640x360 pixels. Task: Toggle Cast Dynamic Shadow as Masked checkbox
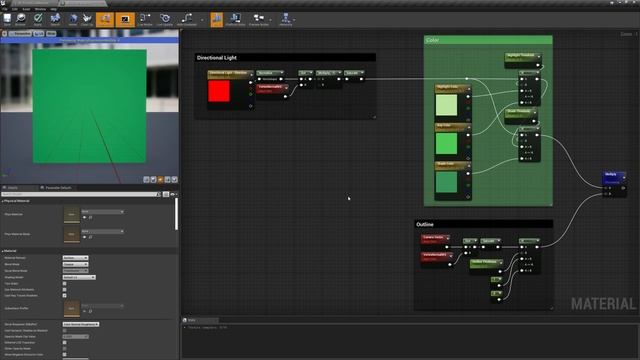pos(64,331)
